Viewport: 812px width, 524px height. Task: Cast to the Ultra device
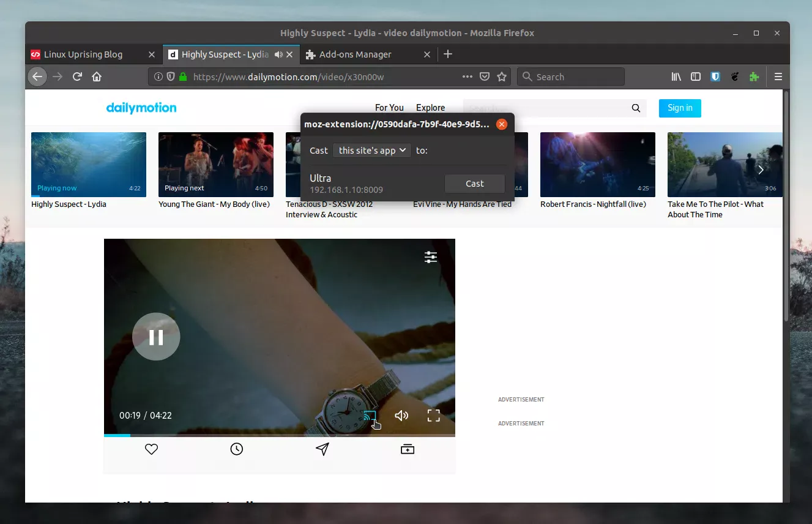pos(475,183)
